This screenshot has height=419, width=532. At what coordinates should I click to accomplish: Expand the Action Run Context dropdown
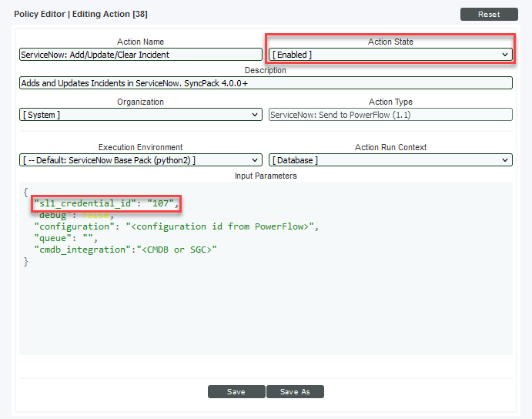[x=390, y=160]
